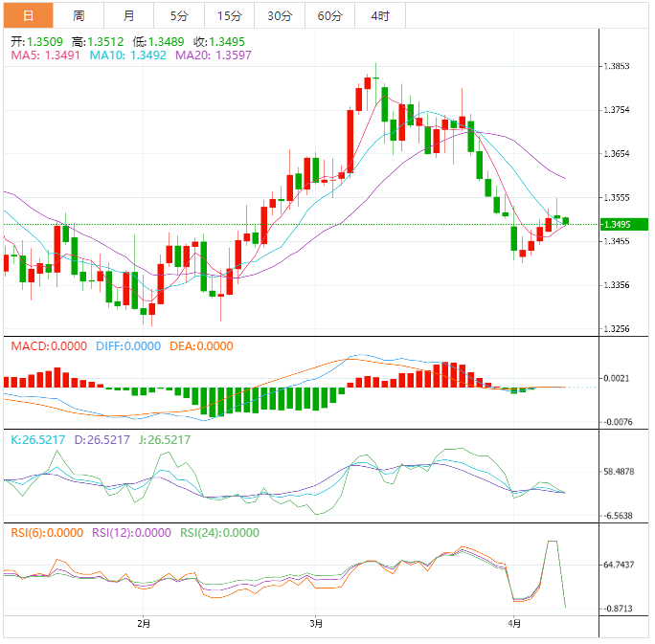Select the 4时 timeframe tab
Viewport: 655px width, 644px height.
tap(380, 15)
